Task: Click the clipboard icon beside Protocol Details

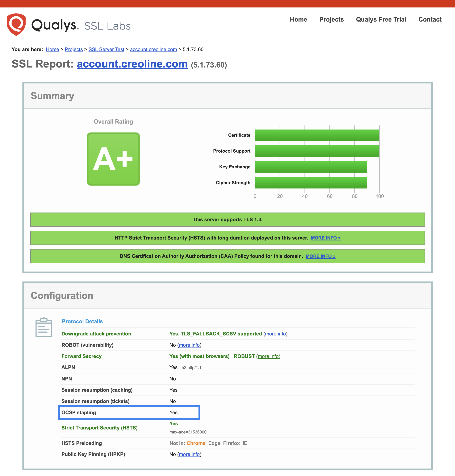Action: 44,327
